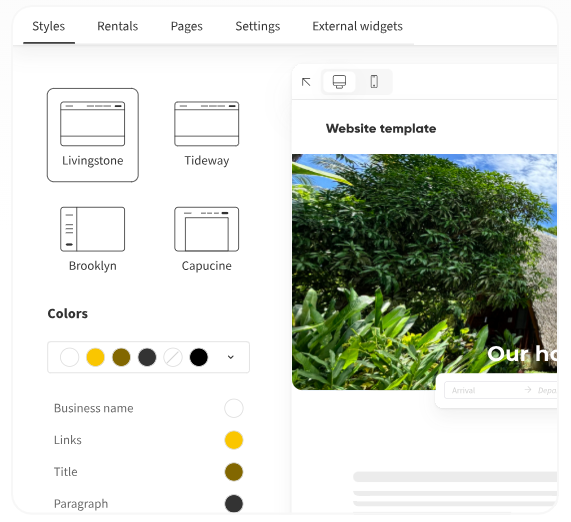Choose the Tideway template layout
The width and height of the screenshot is (571, 522).
tap(206, 135)
